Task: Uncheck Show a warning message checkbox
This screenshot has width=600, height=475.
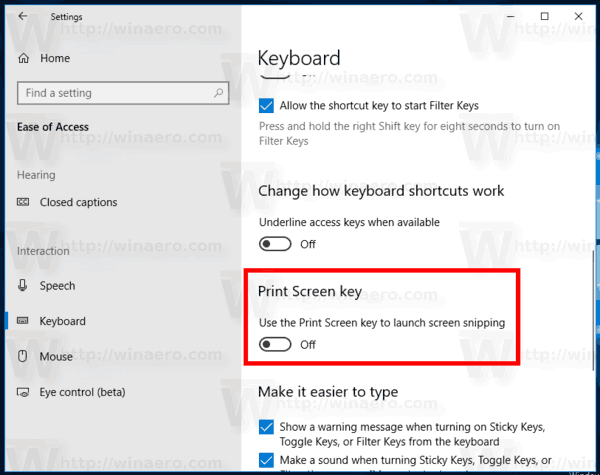Action: [x=266, y=427]
